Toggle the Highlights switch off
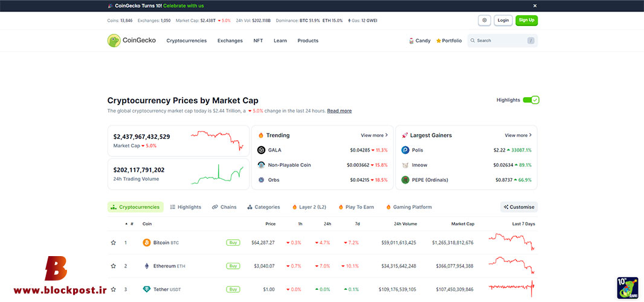 coord(531,100)
